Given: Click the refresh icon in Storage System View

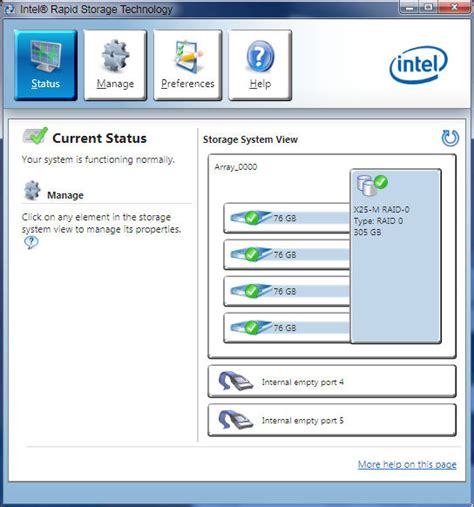Looking at the screenshot, I should point(450,138).
